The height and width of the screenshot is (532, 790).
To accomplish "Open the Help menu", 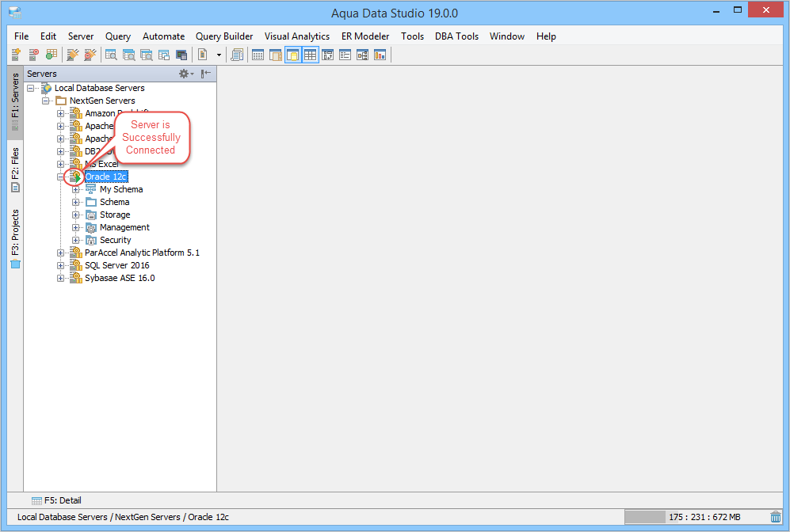I will point(546,36).
